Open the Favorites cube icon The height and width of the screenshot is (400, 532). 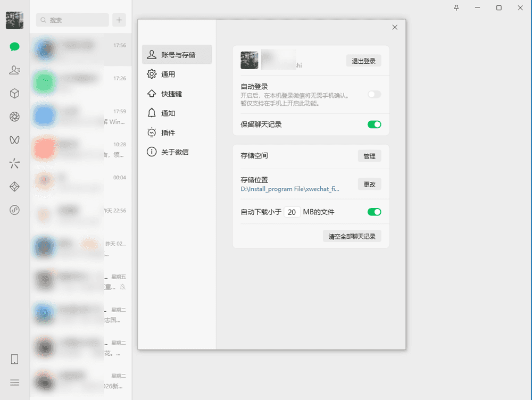pos(14,94)
